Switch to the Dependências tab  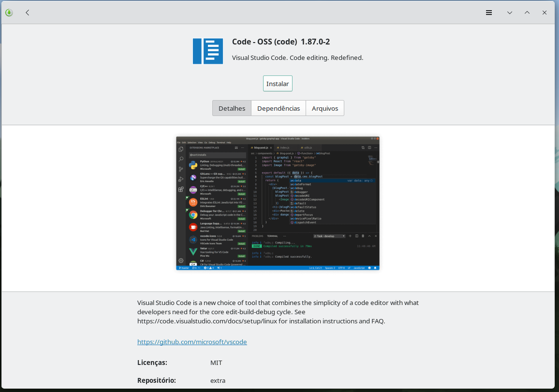tap(279, 108)
